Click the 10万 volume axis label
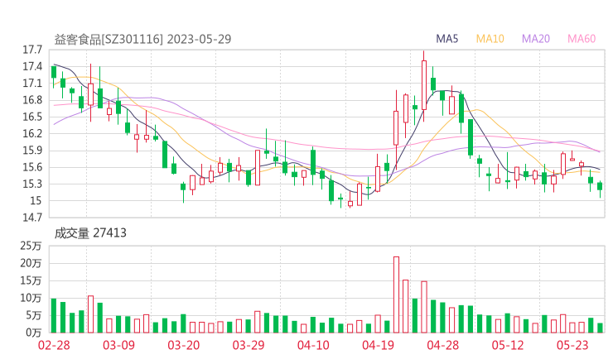This screenshot has width=613, height=364. tap(31, 299)
